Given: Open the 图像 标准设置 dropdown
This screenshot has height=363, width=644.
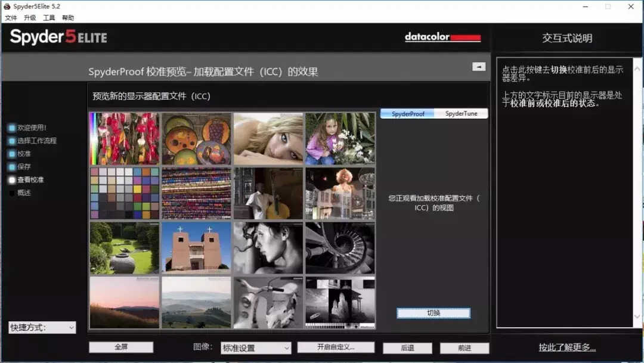Looking at the screenshot, I should (x=256, y=348).
